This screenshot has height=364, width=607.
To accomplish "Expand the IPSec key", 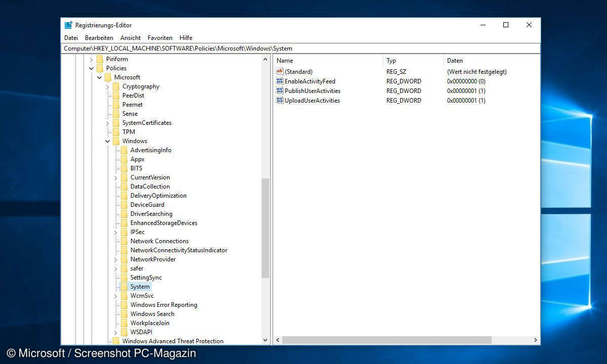I will (x=116, y=232).
